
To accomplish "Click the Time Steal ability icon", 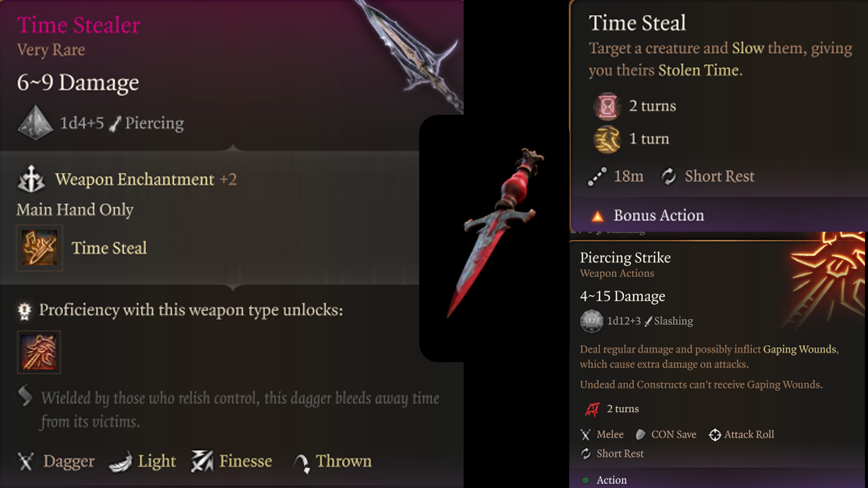I will point(39,248).
